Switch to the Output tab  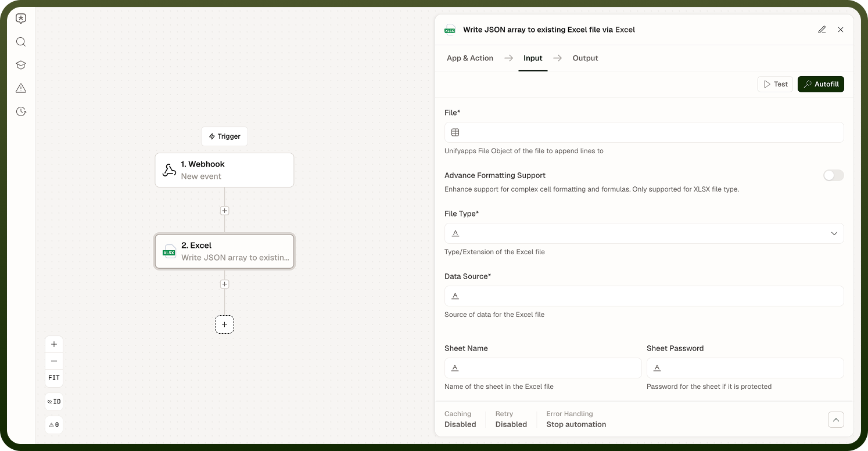[x=585, y=58]
